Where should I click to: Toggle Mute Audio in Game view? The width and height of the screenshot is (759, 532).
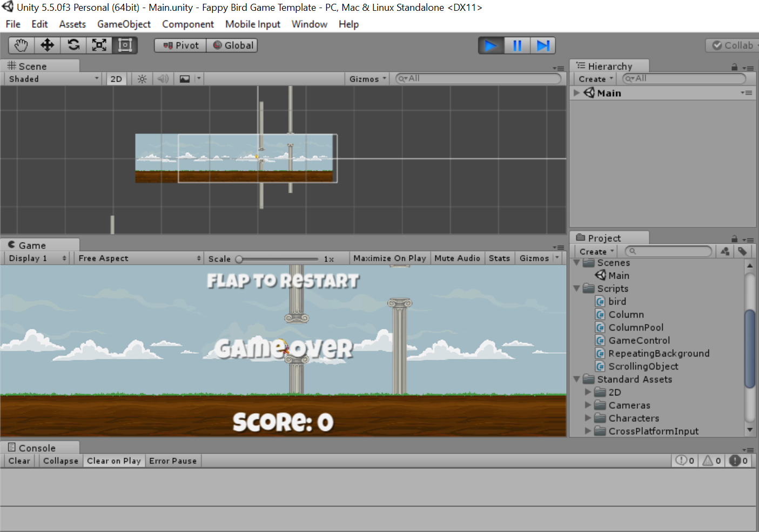point(457,258)
